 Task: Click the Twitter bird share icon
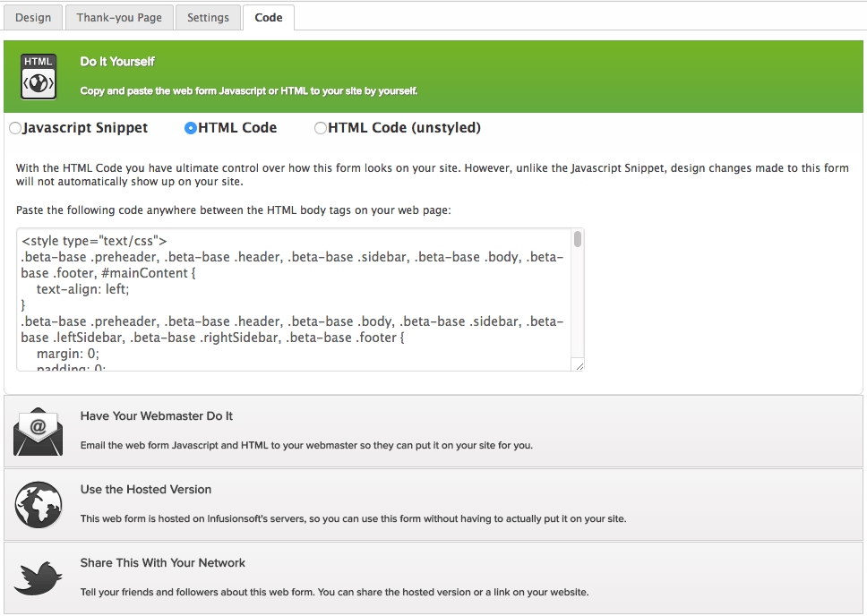39,577
